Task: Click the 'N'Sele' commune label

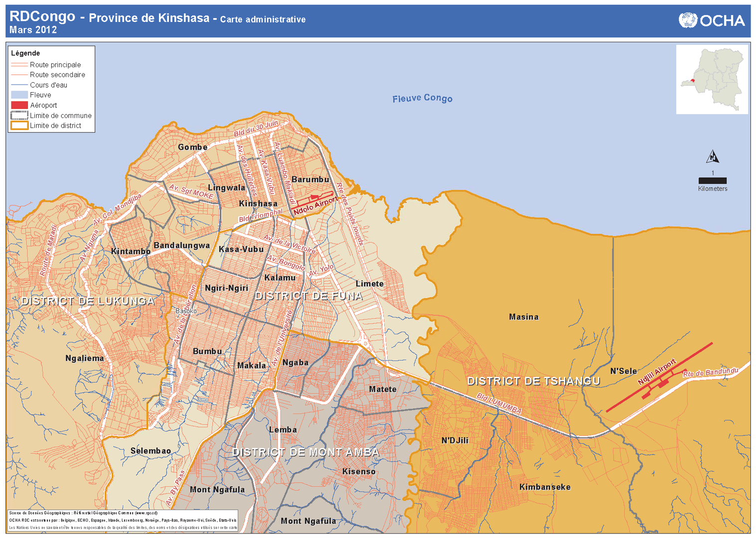Action: [x=623, y=371]
